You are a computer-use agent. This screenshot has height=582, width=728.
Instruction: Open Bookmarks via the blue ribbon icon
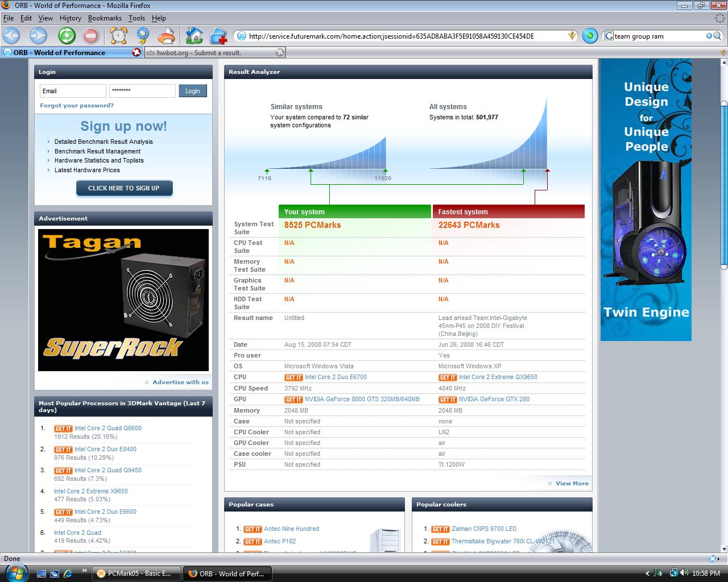click(142, 36)
